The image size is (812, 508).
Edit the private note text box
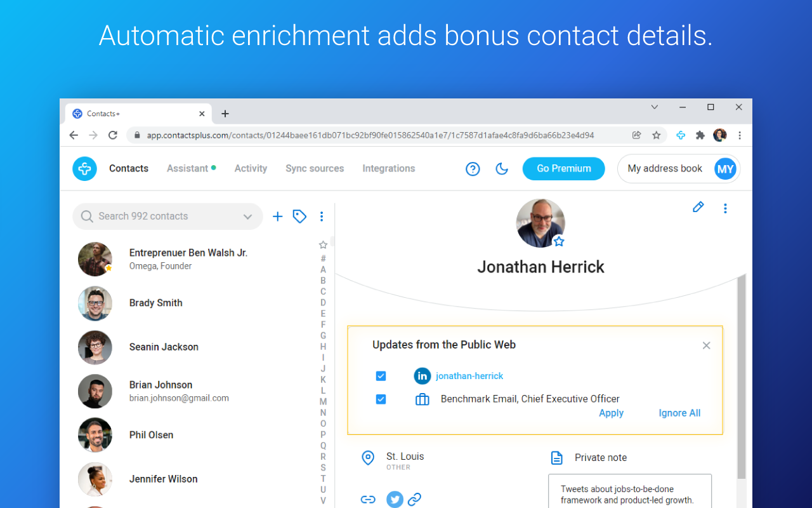point(630,491)
